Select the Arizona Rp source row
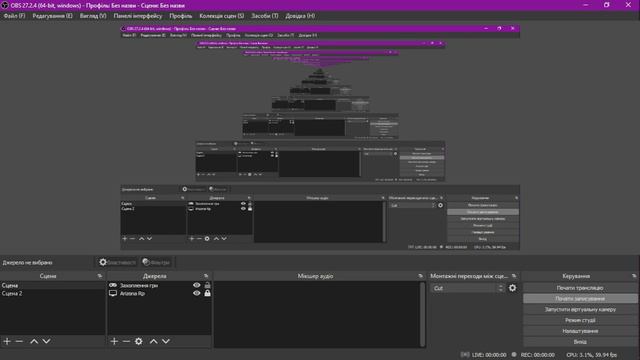The height and width of the screenshot is (360, 640). (x=160, y=293)
